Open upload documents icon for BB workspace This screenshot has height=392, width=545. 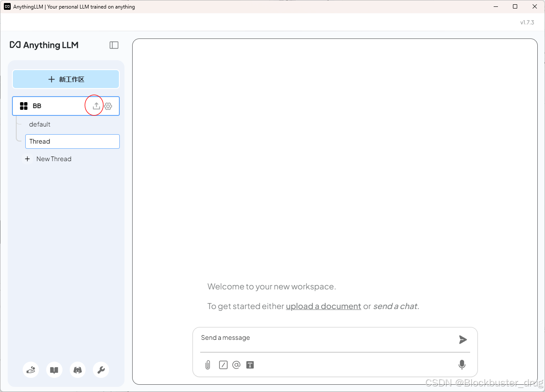[x=96, y=106]
